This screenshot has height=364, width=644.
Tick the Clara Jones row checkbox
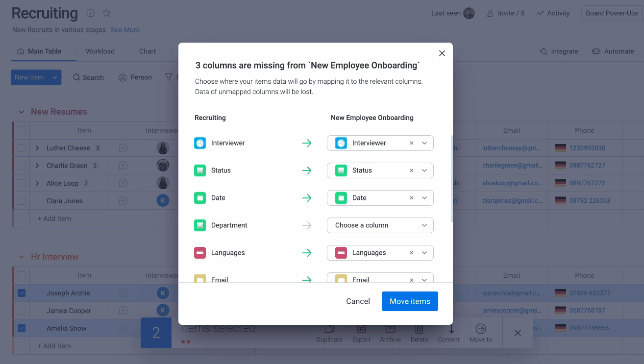pos(22,201)
